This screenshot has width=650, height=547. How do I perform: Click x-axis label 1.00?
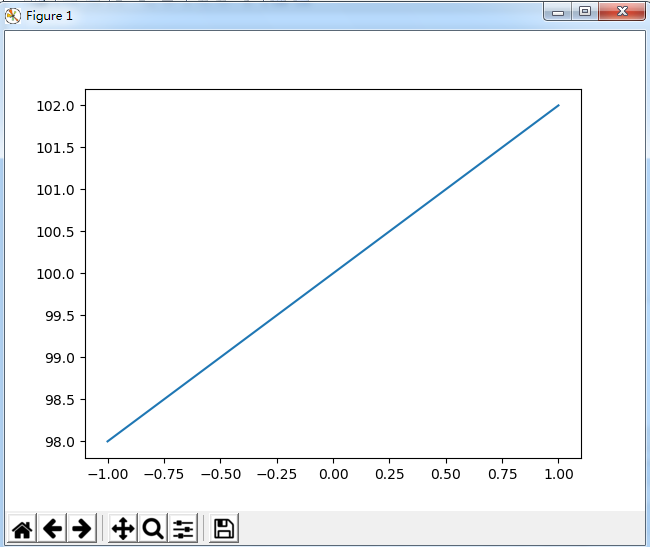coord(559,474)
